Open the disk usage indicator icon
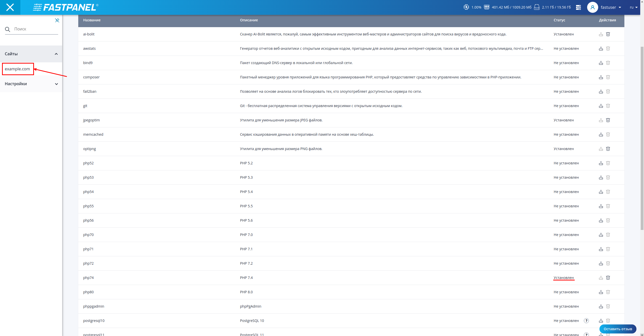The width and height of the screenshot is (644, 336). click(537, 7)
